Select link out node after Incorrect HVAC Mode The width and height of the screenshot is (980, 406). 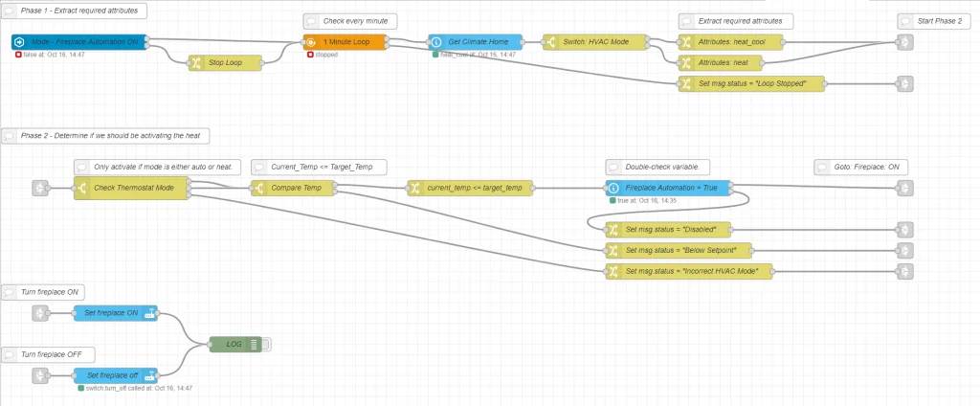[x=904, y=272]
